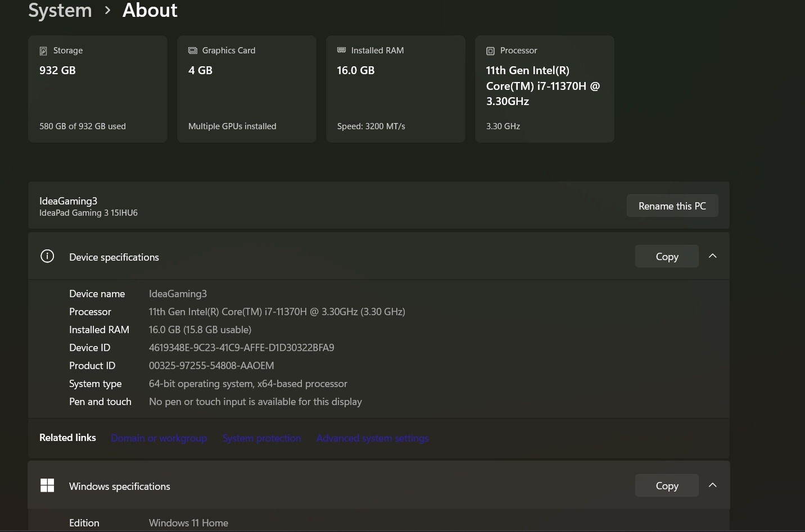The image size is (805, 532).
Task: Click the Graphics Card icon
Action: (193, 51)
